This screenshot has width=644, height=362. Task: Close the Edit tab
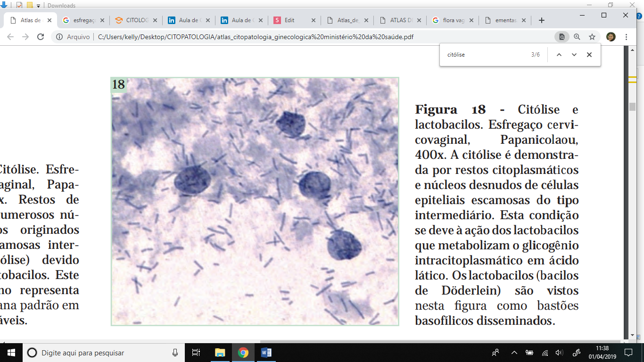click(x=314, y=20)
